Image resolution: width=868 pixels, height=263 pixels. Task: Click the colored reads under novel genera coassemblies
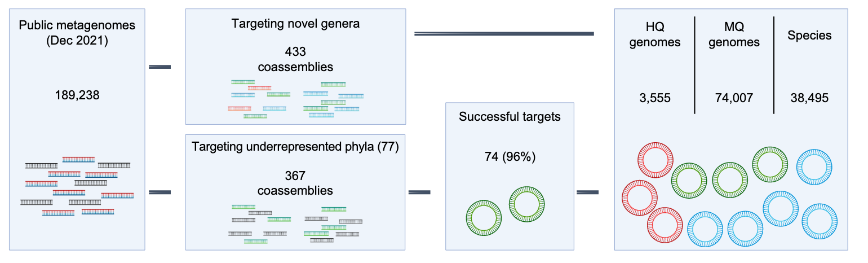click(x=296, y=99)
